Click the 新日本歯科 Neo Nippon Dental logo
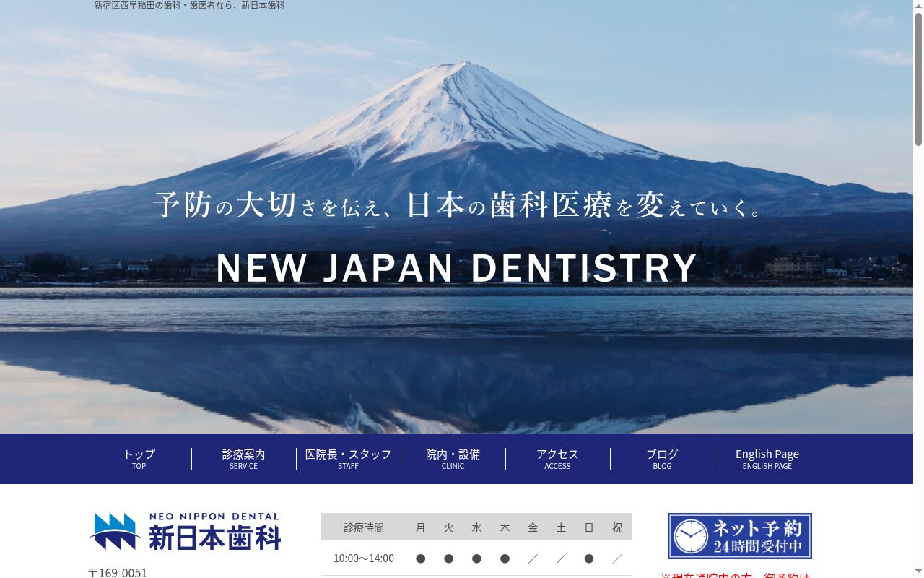The image size is (924, 578). 184,532
